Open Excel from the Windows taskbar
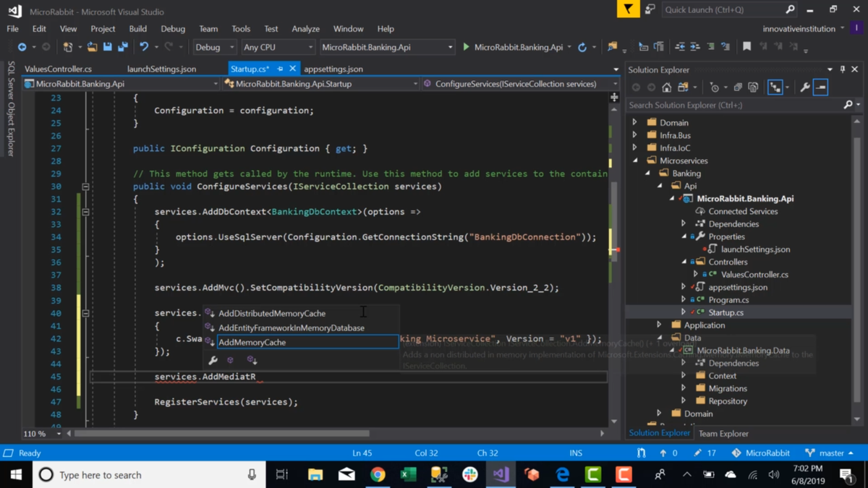The image size is (868, 488). pos(408,475)
